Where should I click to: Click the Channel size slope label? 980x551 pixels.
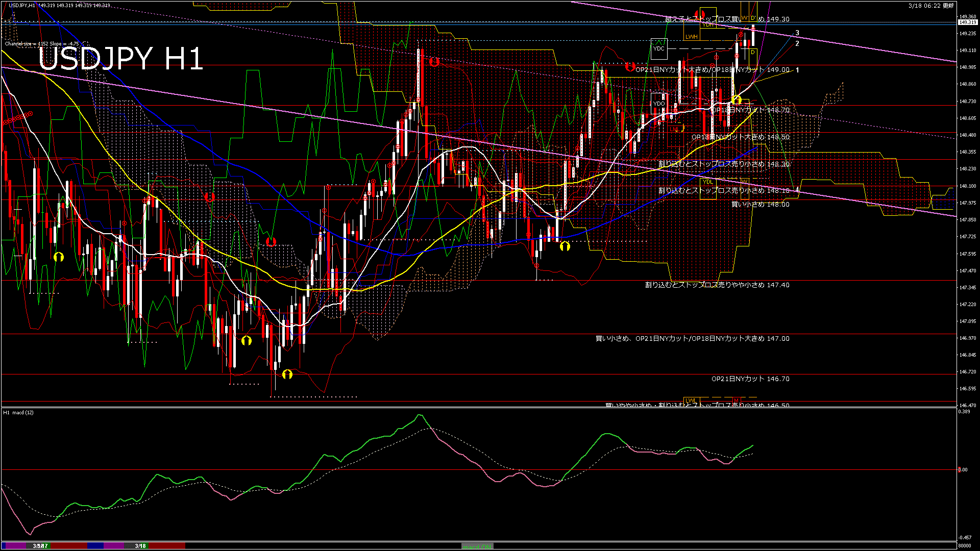[42, 44]
